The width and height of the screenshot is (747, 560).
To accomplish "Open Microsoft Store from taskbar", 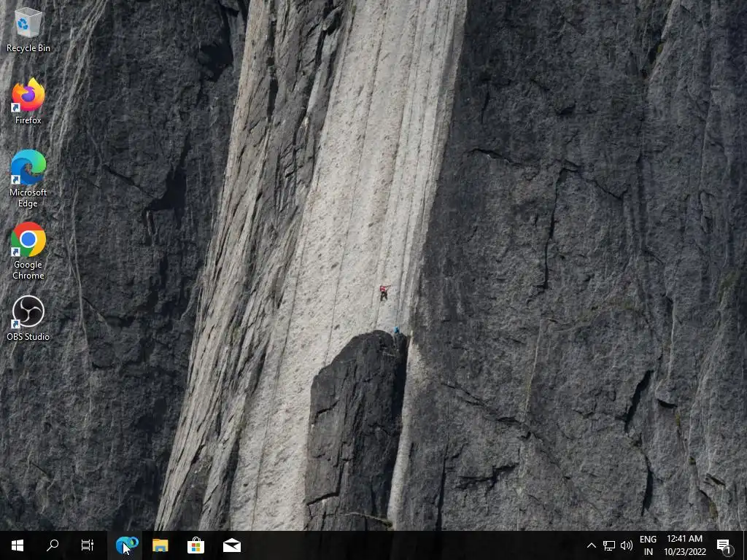I will (x=196, y=545).
